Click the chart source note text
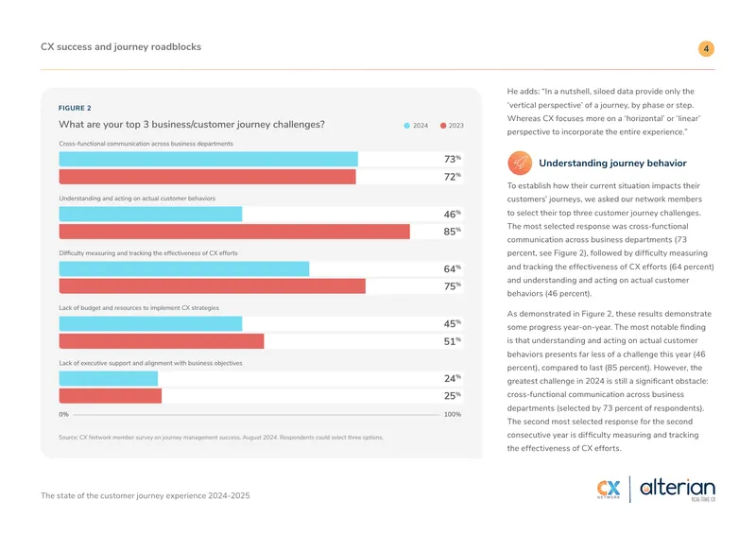Screen dimensions: 756x535 [x=221, y=438]
